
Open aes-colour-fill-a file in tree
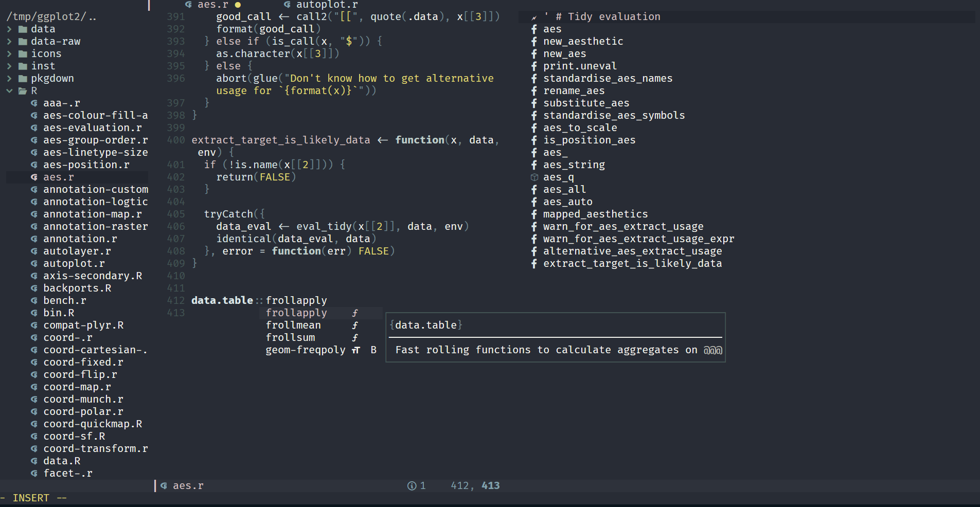[95, 116]
